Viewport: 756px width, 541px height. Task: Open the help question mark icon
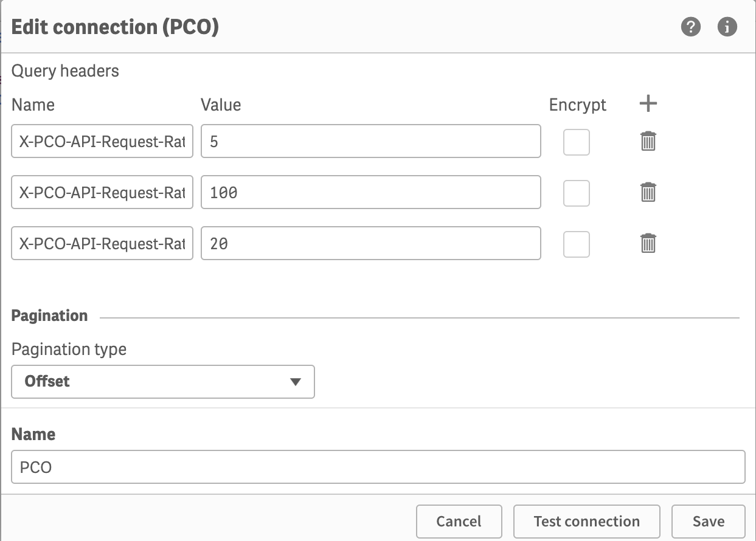pyautogui.click(x=691, y=27)
